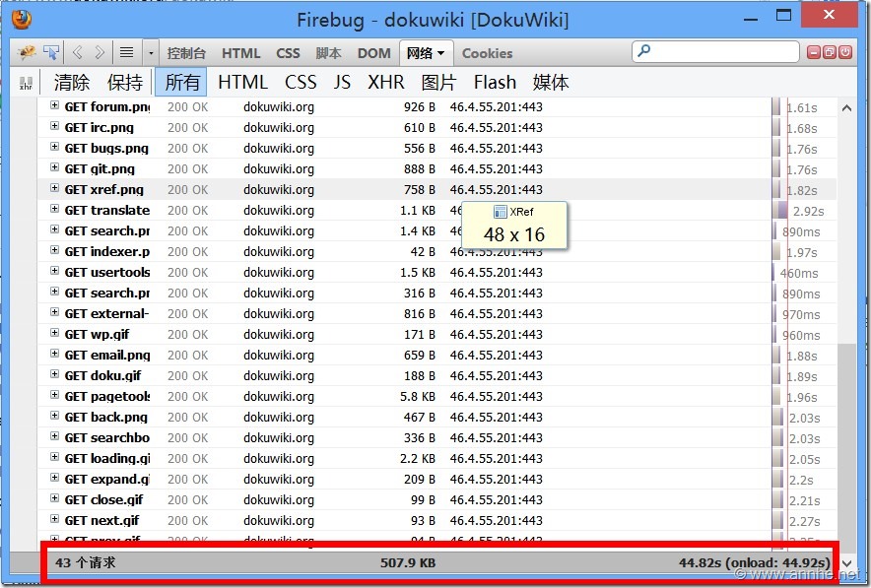
Task: Switch to the Cookies tab
Action: pos(487,53)
